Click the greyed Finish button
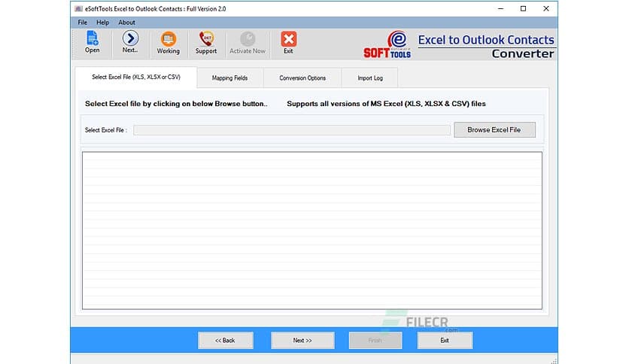The image size is (629, 364). click(375, 341)
